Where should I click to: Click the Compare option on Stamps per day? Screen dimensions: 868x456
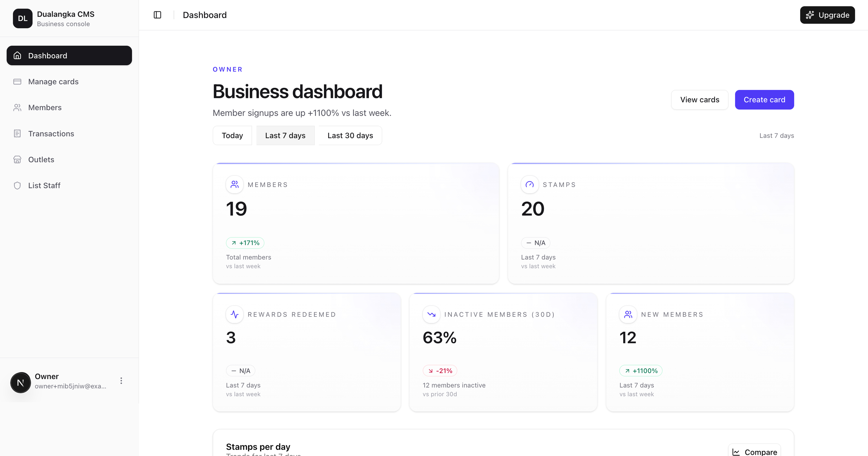(x=754, y=451)
